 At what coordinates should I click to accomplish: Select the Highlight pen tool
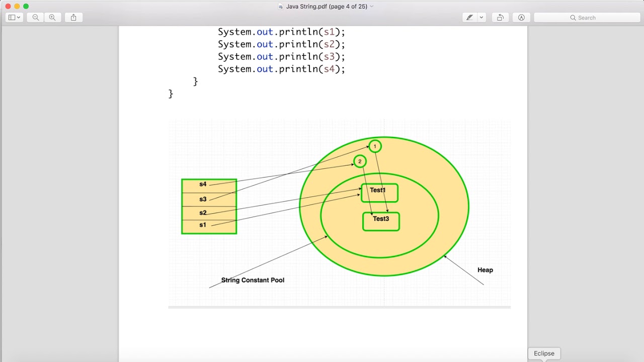[469, 18]
